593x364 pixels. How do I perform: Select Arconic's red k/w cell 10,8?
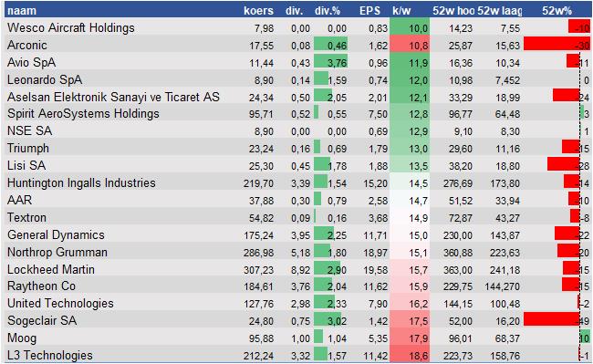410,46
